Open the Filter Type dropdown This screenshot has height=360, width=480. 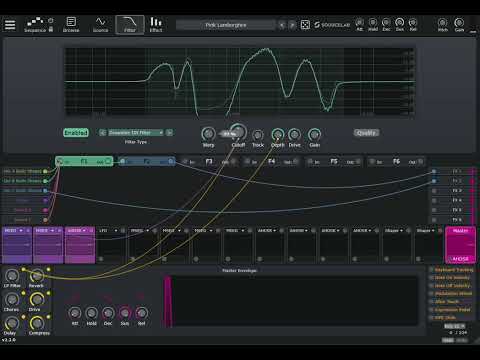click(x=136, y=133)
